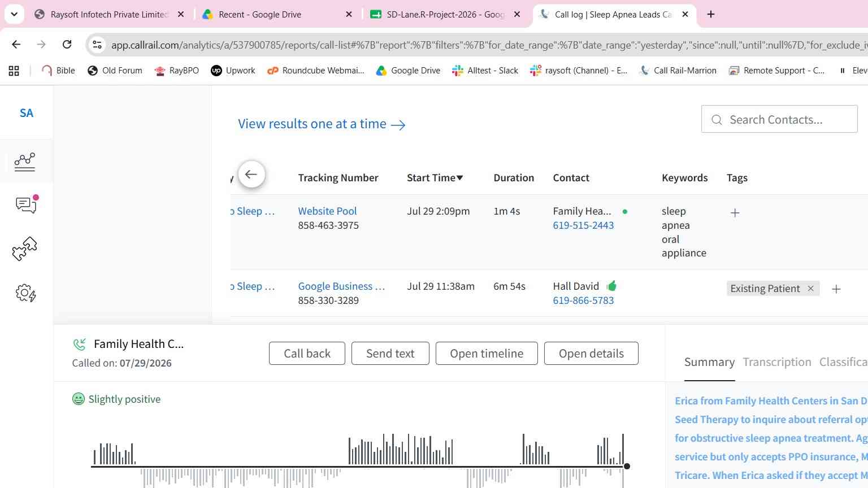Add a tag to the Family Health call
Screen dimensions: 868x488
pos(735,213)
